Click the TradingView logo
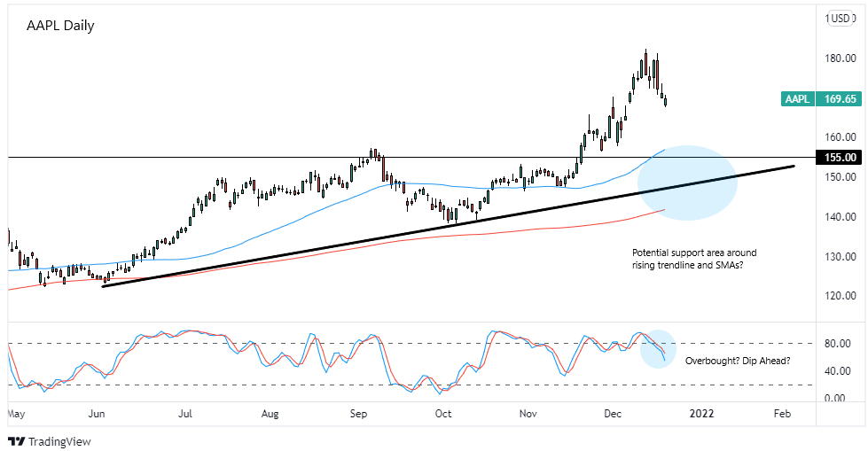868x451 pixels. (x=17, y=441)
